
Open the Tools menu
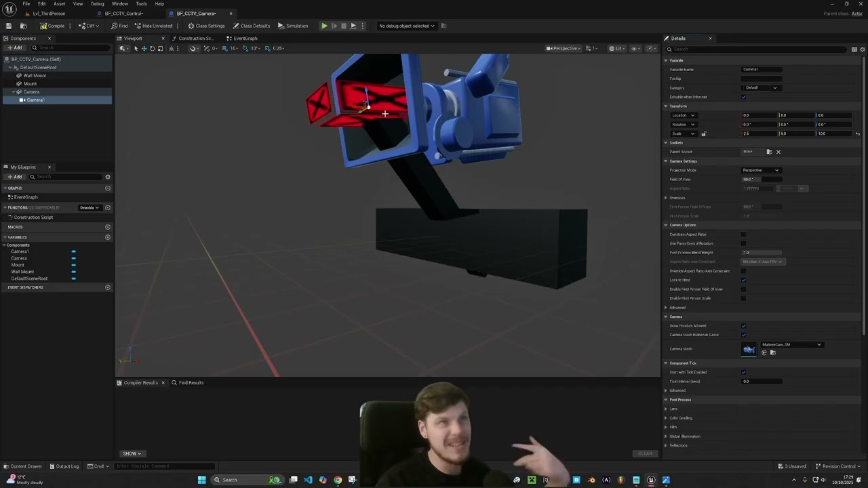141,3
